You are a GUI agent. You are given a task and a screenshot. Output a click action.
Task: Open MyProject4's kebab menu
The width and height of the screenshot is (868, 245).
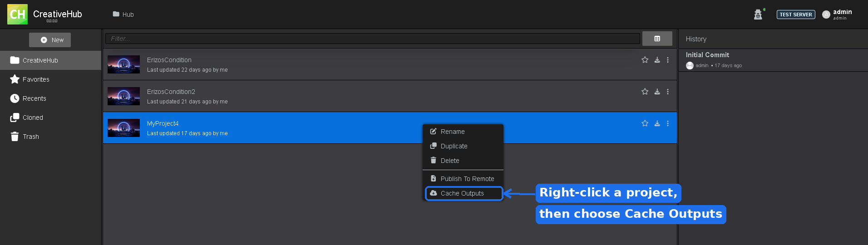point(668,123)
